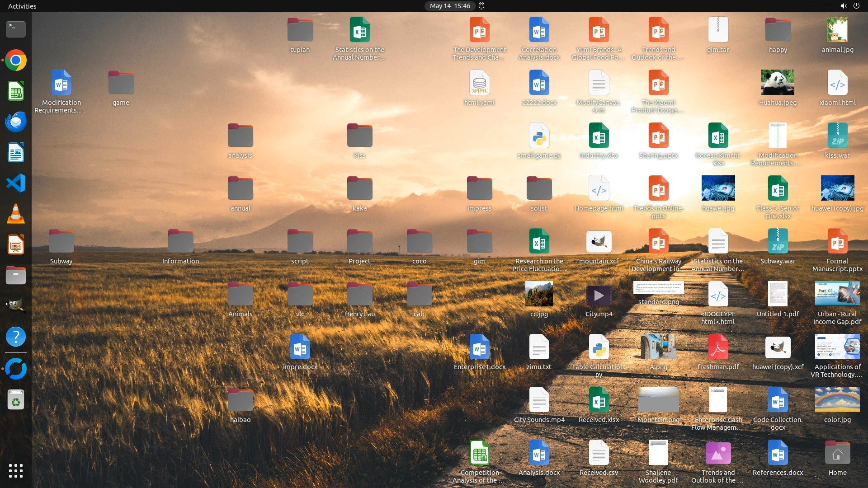Image resolution: width=868 pixels, height=488 pixels.
Task: Open the Trash in the dock
Action: [x=16, y=400]
